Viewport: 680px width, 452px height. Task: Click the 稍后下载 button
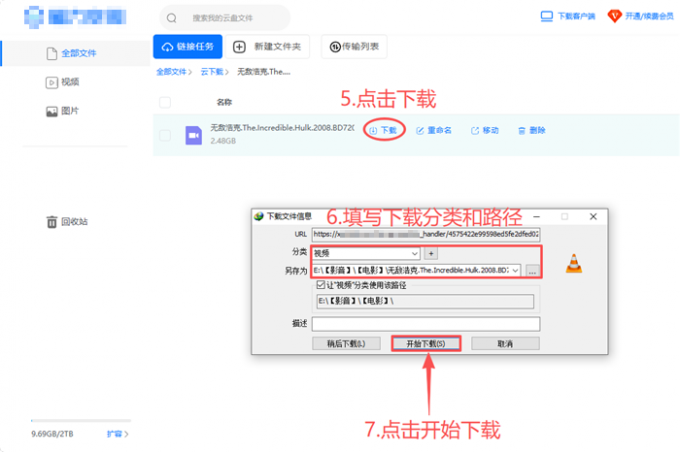click(346, 344)
